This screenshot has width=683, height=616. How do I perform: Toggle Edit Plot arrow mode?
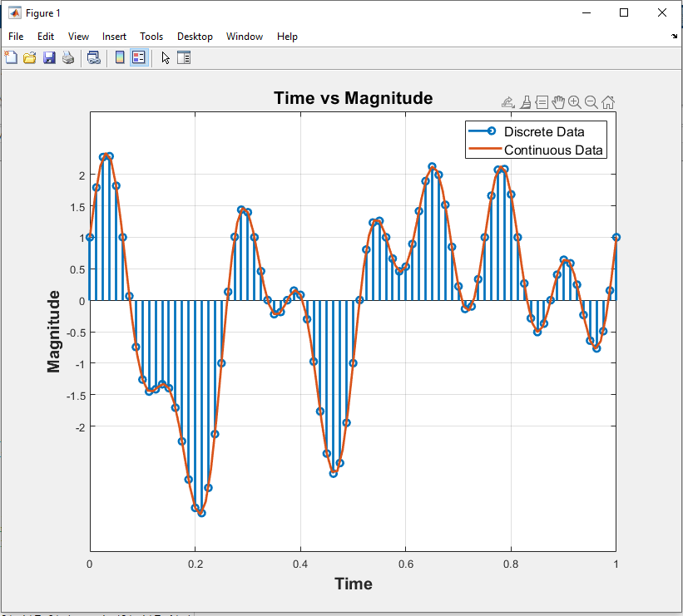tap(165, 57)
